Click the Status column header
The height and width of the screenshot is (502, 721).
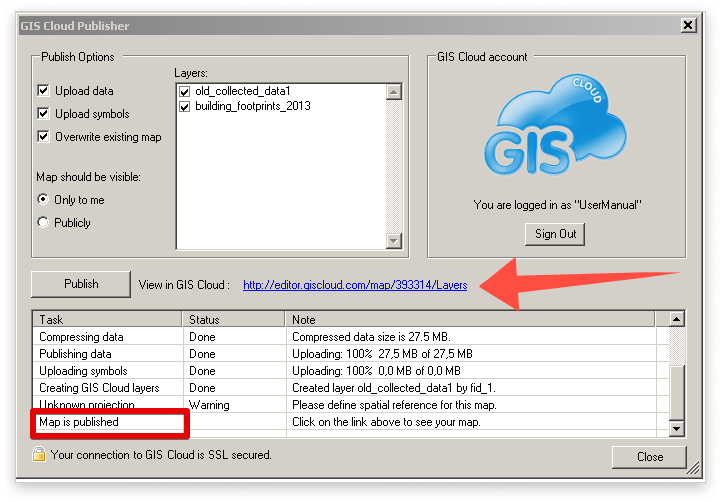click(234, 319)
